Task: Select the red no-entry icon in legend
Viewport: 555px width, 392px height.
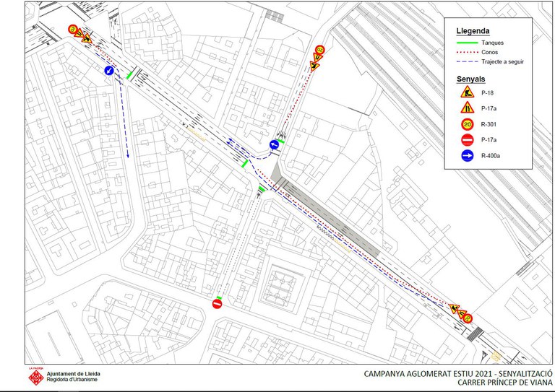Action: 468,139
